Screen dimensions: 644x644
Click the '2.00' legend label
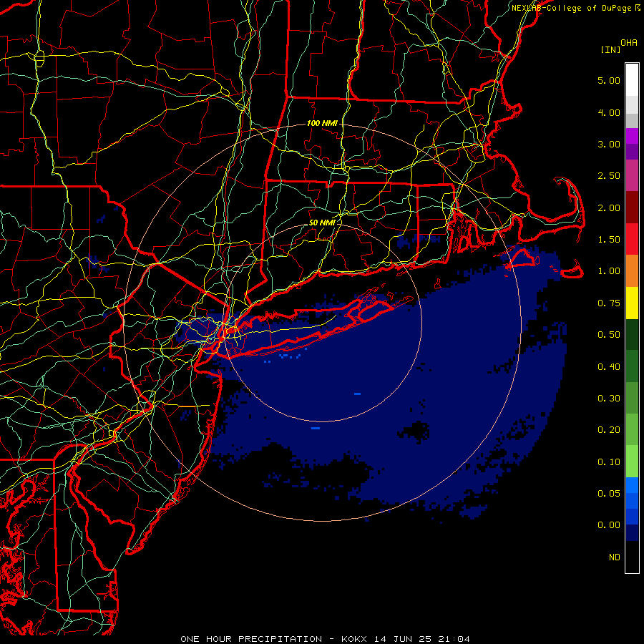point(609,208)
